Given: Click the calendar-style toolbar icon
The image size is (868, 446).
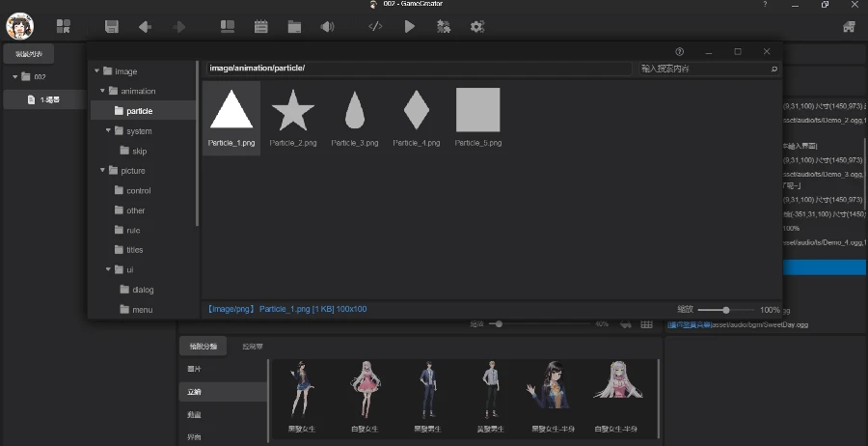Looking at the screenshot, I should (260, 26).
